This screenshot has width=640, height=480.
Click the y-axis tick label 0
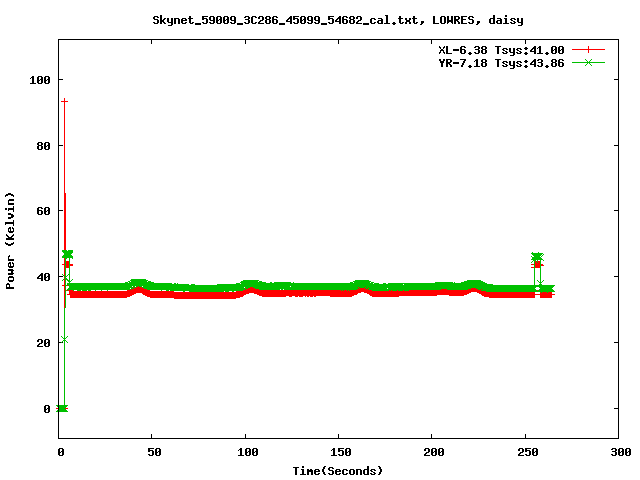coord(47,409)
